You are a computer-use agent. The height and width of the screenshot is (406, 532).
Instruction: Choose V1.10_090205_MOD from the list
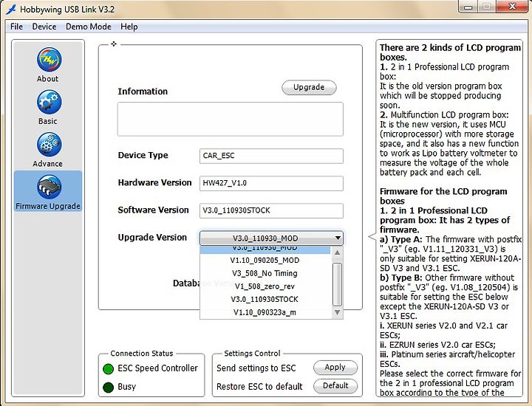pos(265,261)
